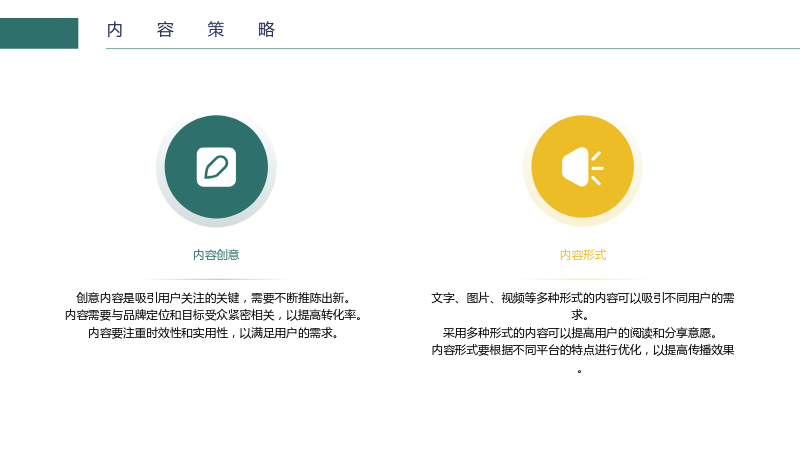Select the slide title 内容策略

[191, 30]
